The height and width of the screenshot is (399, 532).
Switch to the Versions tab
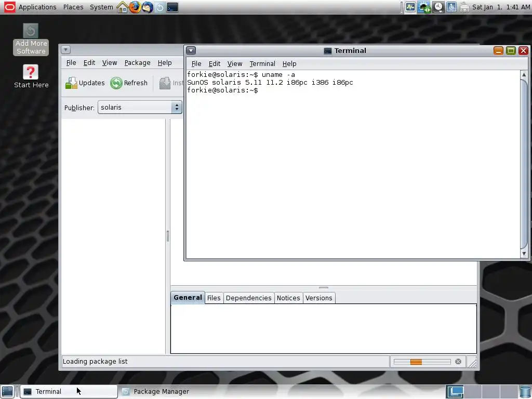[x=318, y=298]
